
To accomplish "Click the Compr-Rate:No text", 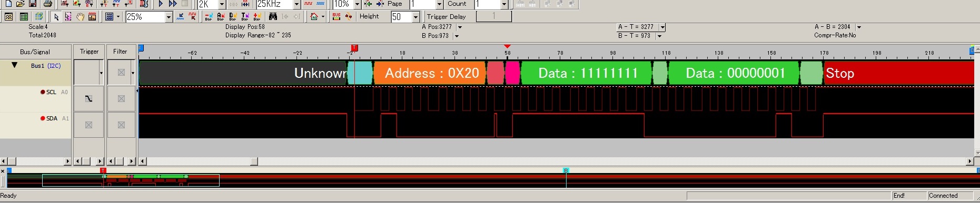I will [x=835, y=35].
